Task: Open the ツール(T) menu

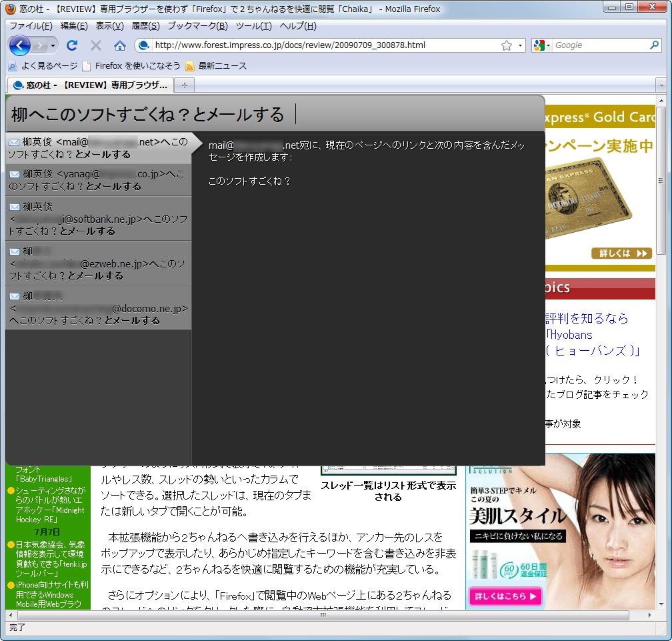Action: [254, 26]
